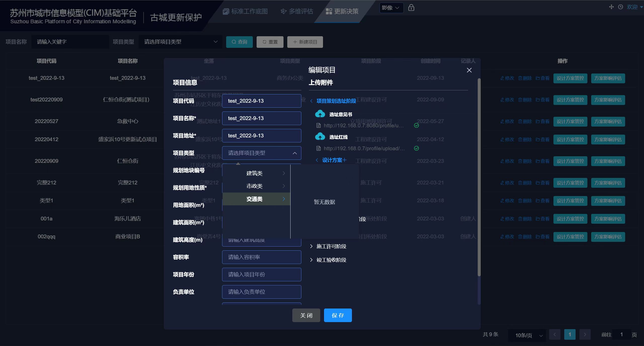Click the 新建项目 button

305,42
